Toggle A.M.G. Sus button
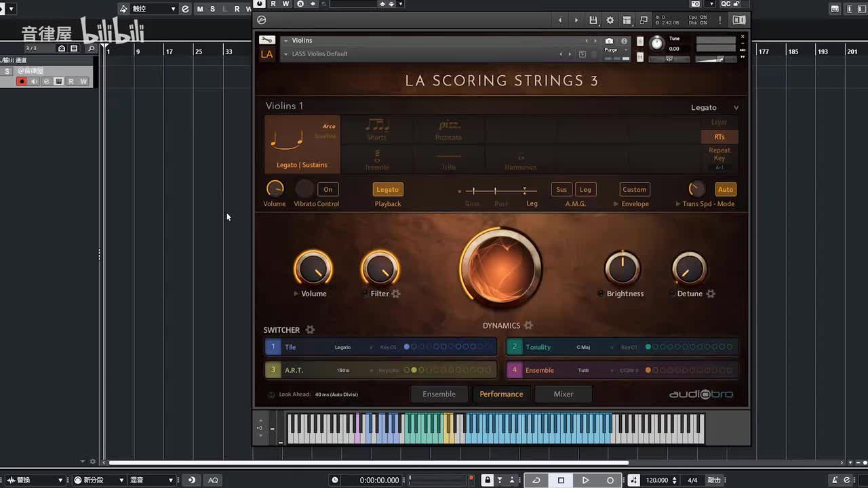 [561, 190]
